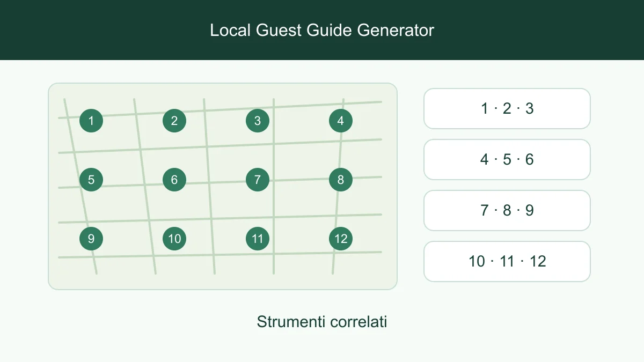The height and width of the screenshot is (362, 644).
Task: Select the map pin labeled 11
Action: click(258, 239)
